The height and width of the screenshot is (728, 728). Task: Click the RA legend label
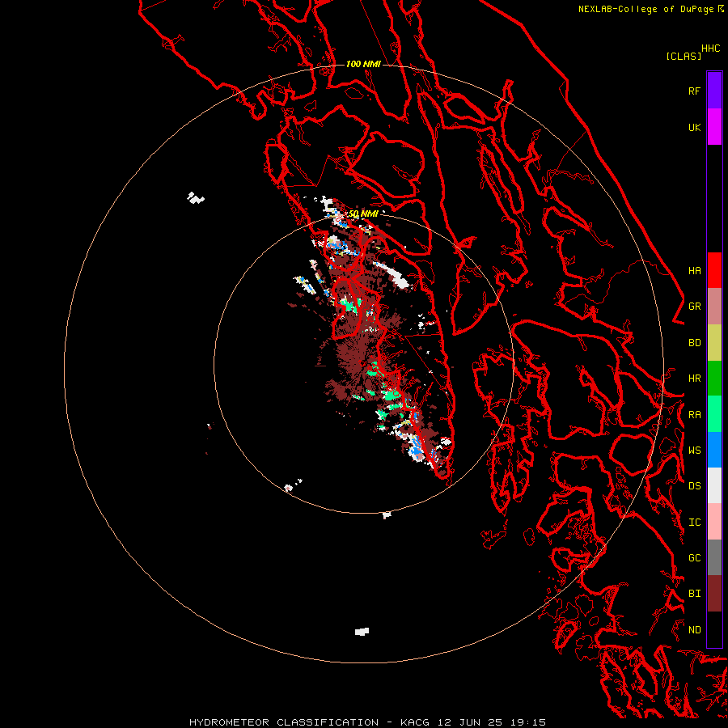click(x=694, y=415)
